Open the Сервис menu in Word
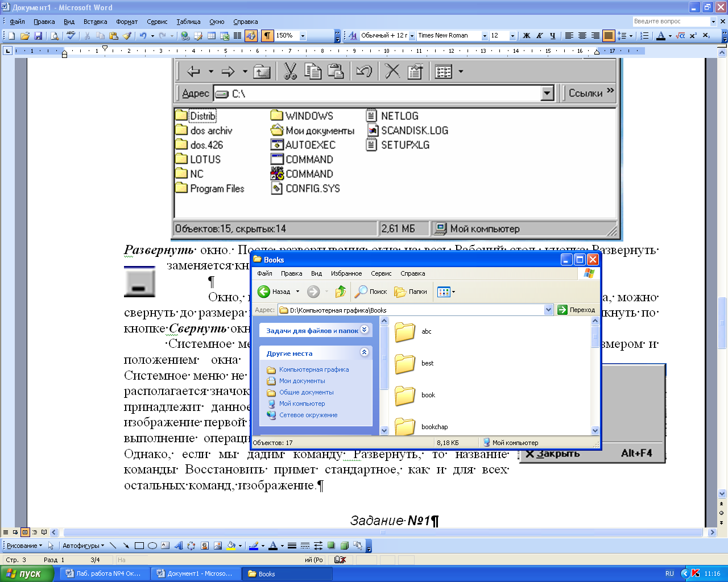This screenshot has width=728, height=582. [157, 22]
